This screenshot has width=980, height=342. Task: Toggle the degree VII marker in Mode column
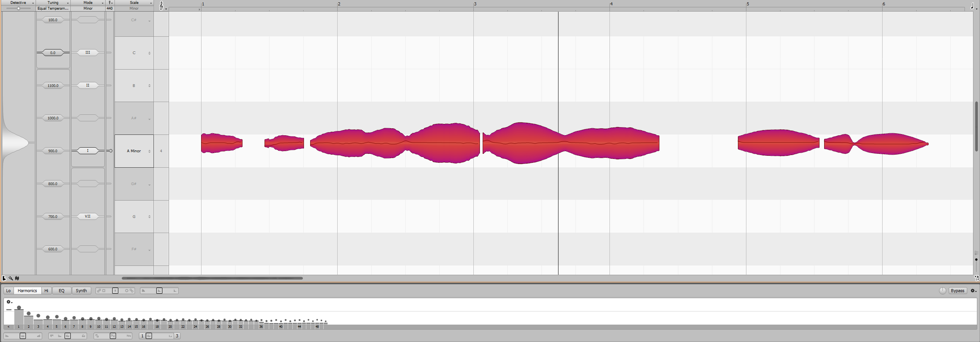pos(88,216)
